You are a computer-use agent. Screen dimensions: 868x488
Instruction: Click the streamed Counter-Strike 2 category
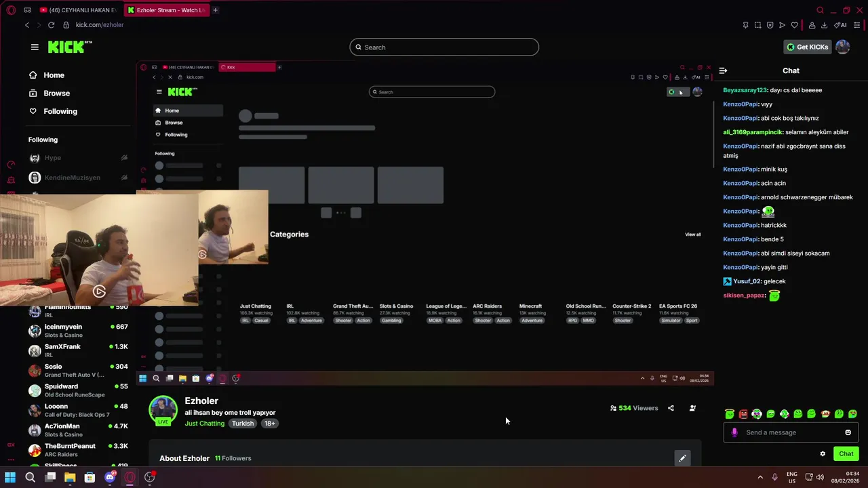pos(631,306)
